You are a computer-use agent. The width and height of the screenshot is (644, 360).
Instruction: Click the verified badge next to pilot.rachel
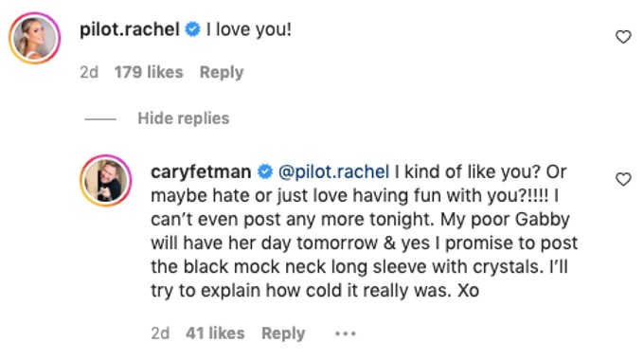point(192,29)
